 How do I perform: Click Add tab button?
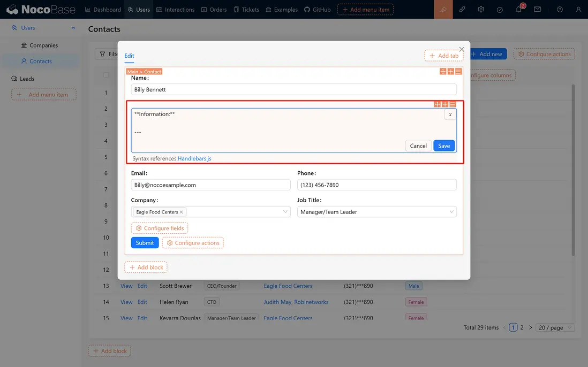[444, 56]
